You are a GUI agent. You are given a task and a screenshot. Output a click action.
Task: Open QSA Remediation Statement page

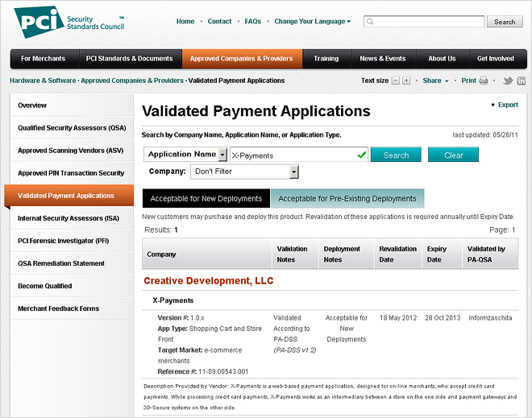click(x=72, y=263)
